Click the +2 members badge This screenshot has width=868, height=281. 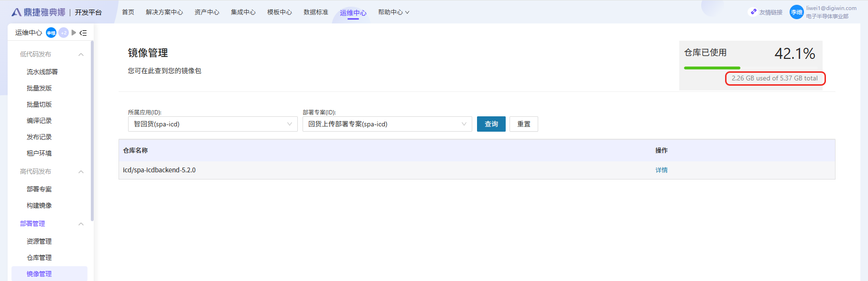click(64, 33)
